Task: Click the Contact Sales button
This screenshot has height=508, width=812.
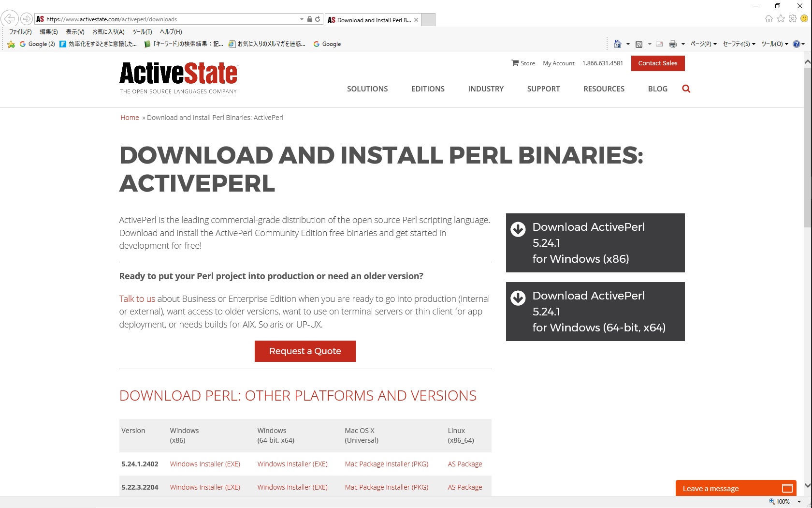Action: click(658, 63)
